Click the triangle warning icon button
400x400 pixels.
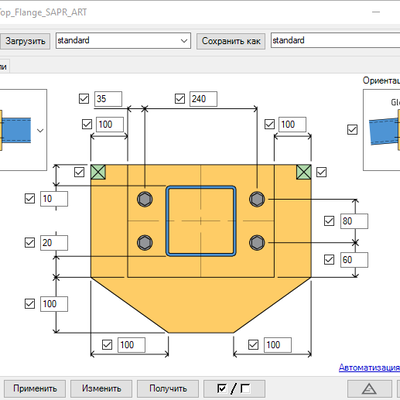coord(369,388)
